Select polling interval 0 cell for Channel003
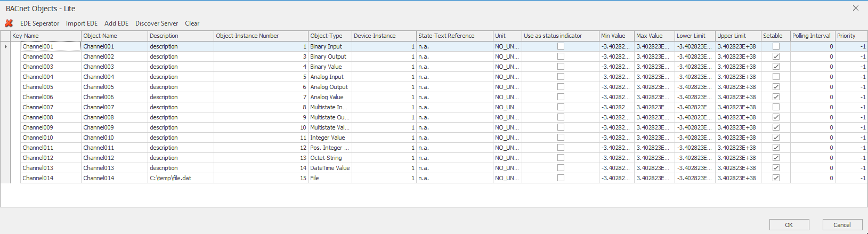 [813, 67]
